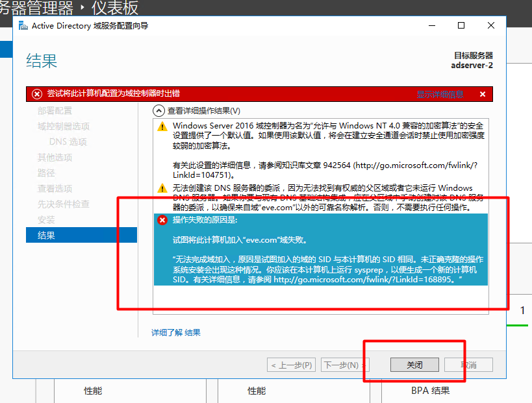Dismiss the red error banner with X
This screenshot has height=403, width=532.
483,94
